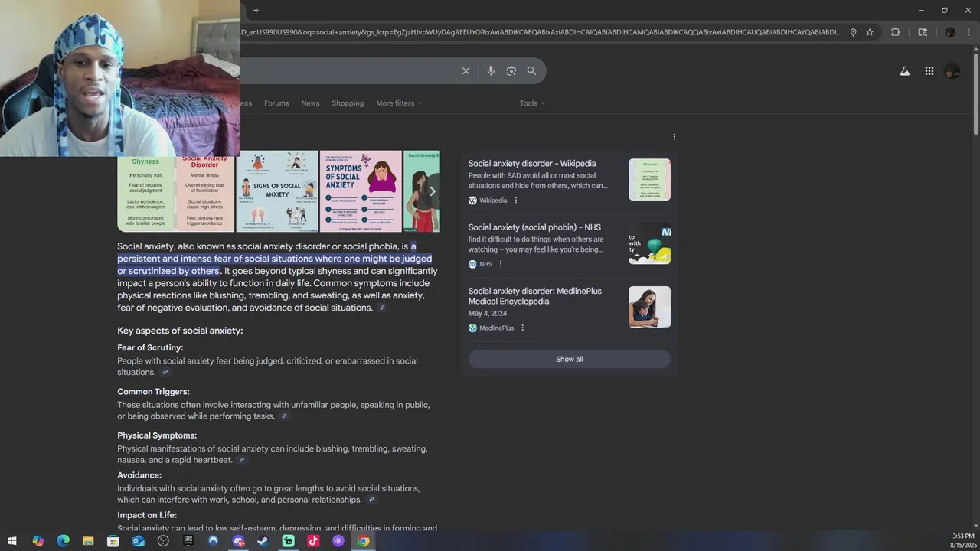Open the more options dots beside Wikipedia source
980x551 pixels.
click(x=515, y=201)
